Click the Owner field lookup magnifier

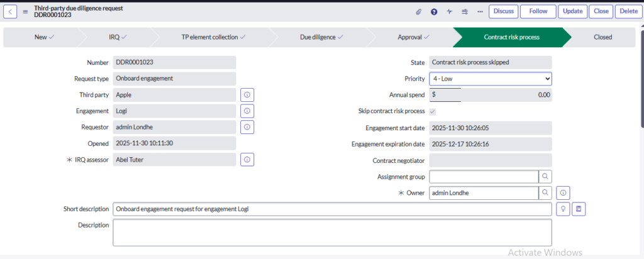pos(546,192)
